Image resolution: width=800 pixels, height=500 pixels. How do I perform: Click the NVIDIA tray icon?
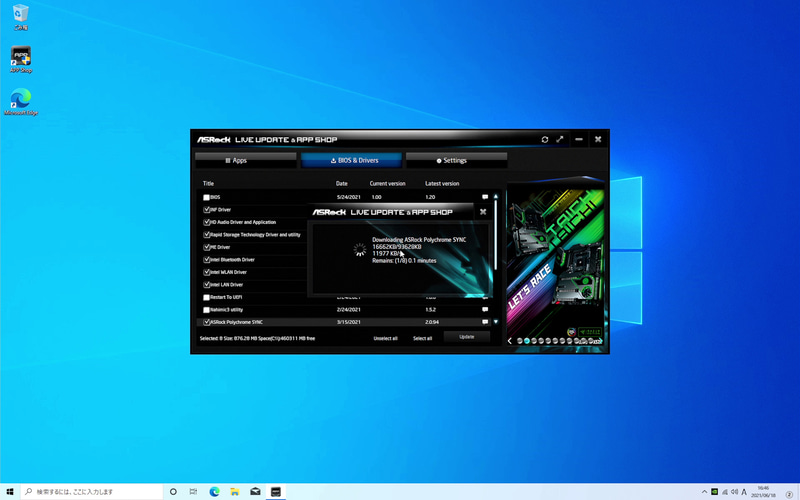coord(715,492)
